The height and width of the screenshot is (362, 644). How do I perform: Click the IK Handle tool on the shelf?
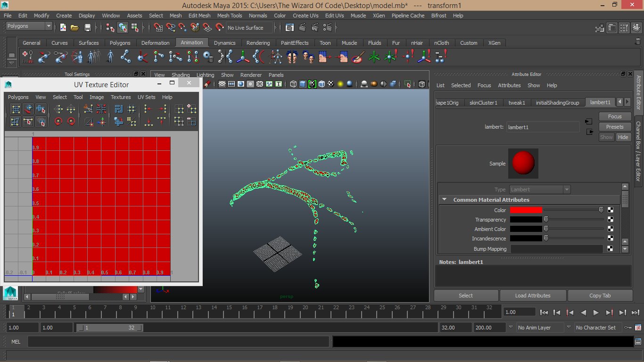tap(140, 57)
